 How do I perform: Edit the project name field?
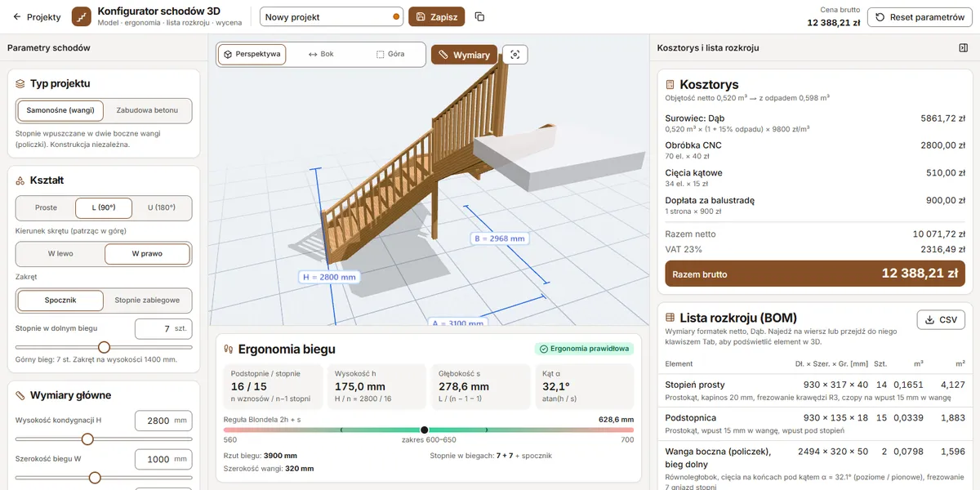[x=332, y=16]
